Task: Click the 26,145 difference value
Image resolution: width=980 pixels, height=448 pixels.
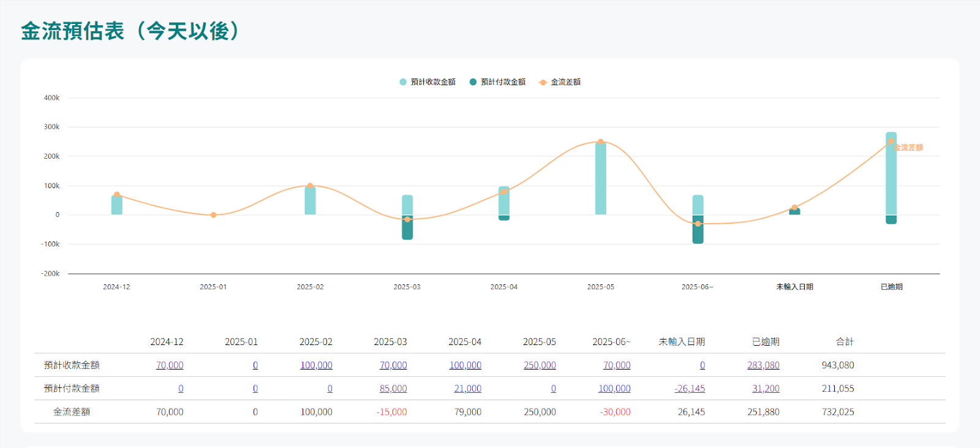Action: pos(692,412)
